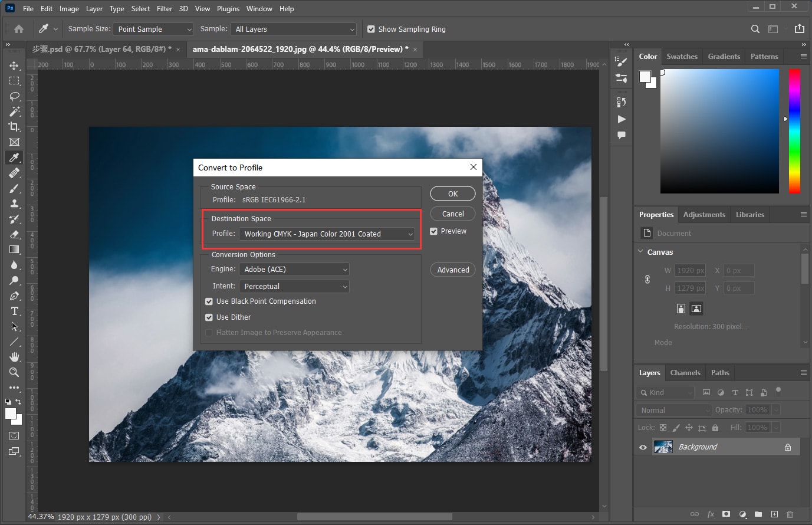Click the rainbow hue slider strip

coord(794,131)
